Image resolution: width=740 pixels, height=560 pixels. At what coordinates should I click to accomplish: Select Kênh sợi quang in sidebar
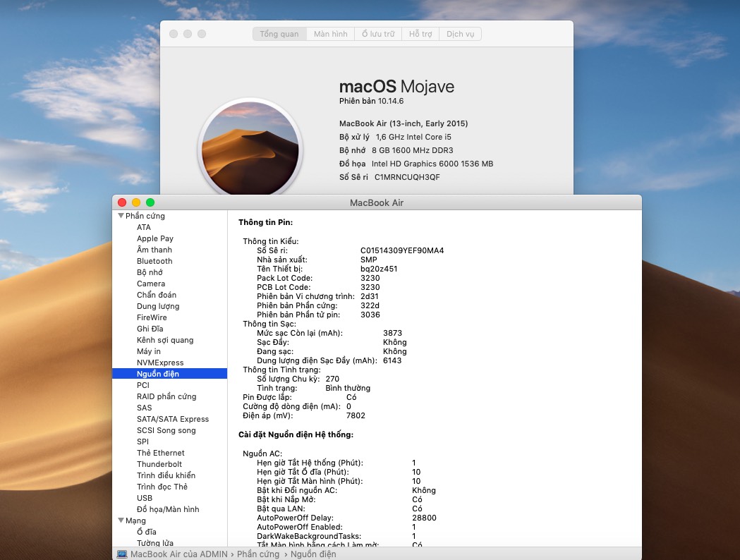click(x=165, y=340)
